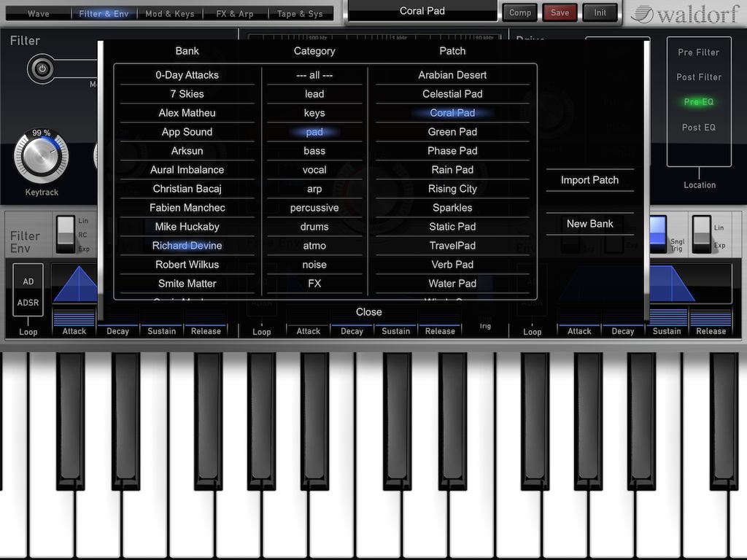Filter patches by lead category
The height and width of the screenshot is (560, 747).
tap(314, 94)
